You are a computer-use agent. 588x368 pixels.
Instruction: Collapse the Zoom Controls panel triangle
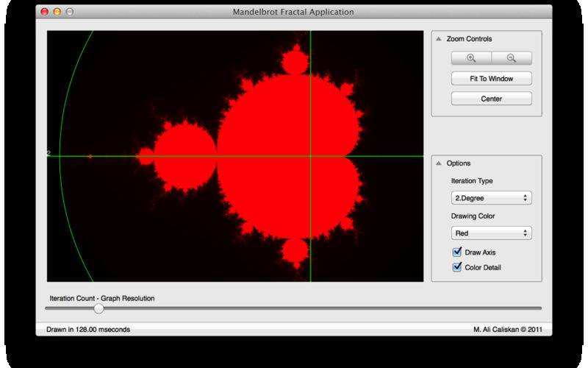[438, 39]
